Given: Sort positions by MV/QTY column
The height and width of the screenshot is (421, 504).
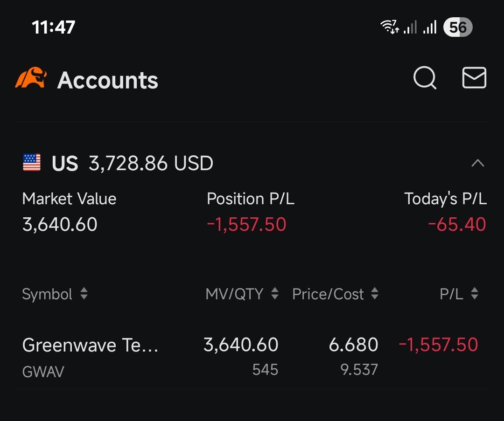Looking at the screenshot, I should coord(242,294).
